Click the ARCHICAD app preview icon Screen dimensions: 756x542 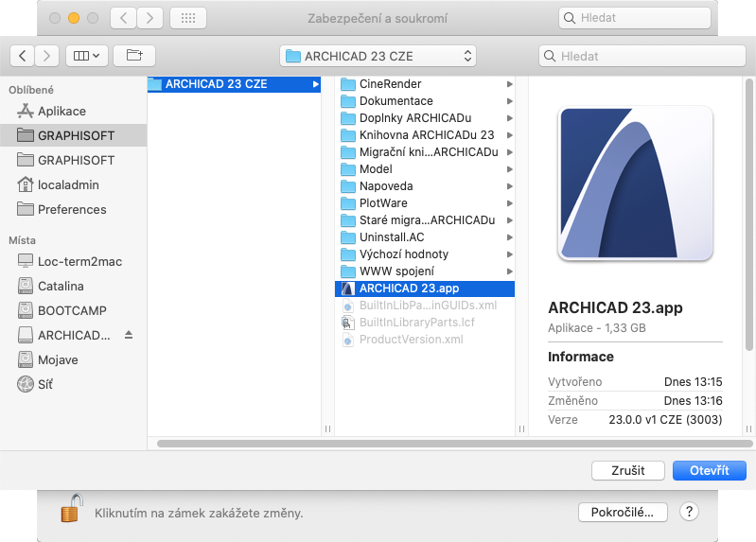[635, 184]
